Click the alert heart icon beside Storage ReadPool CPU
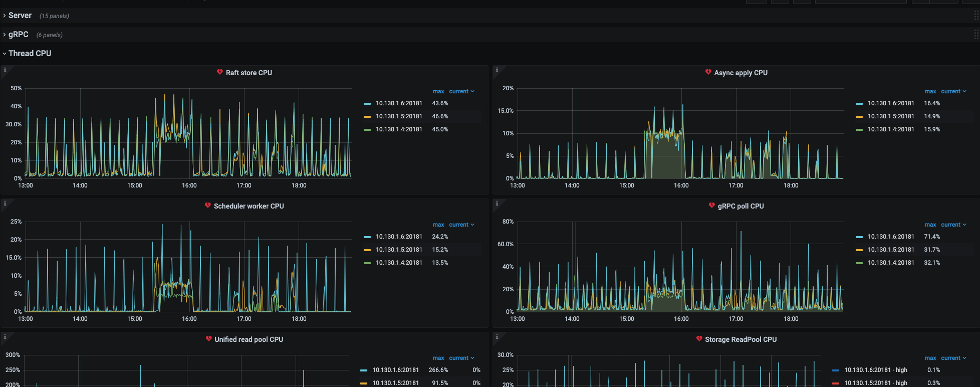Image resolution: width=980 pixels, height=387 pixels. tap(699, 339)
